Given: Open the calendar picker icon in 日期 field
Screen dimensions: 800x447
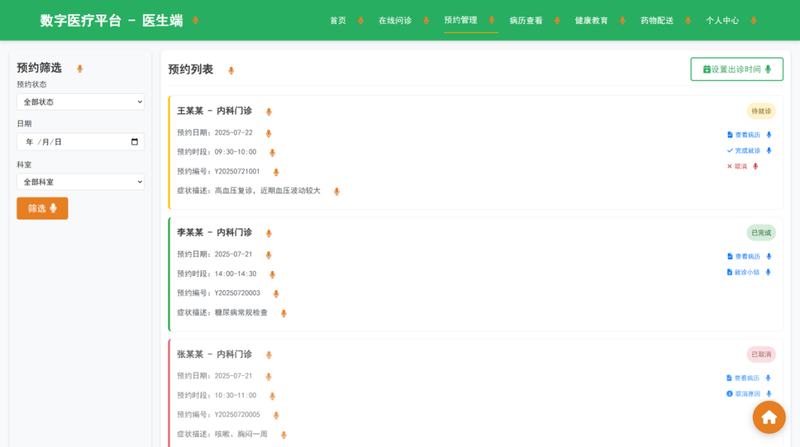Looking at the screenshot, I should click(135, 142).
